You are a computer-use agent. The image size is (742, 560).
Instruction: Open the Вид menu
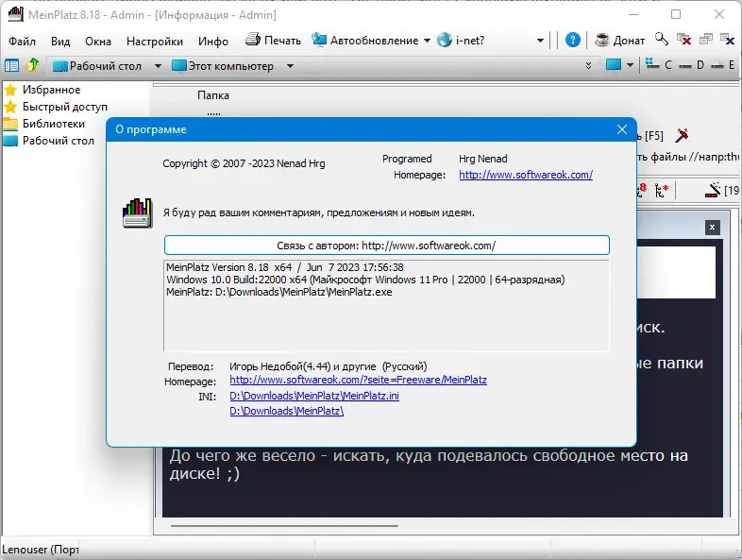click(60, 42)
